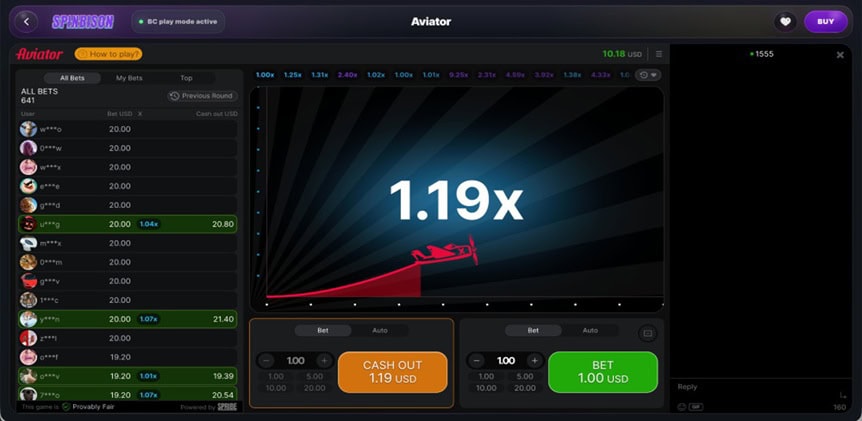
Task: Go back with the header arrow button
Action: (x=26, y=22)
